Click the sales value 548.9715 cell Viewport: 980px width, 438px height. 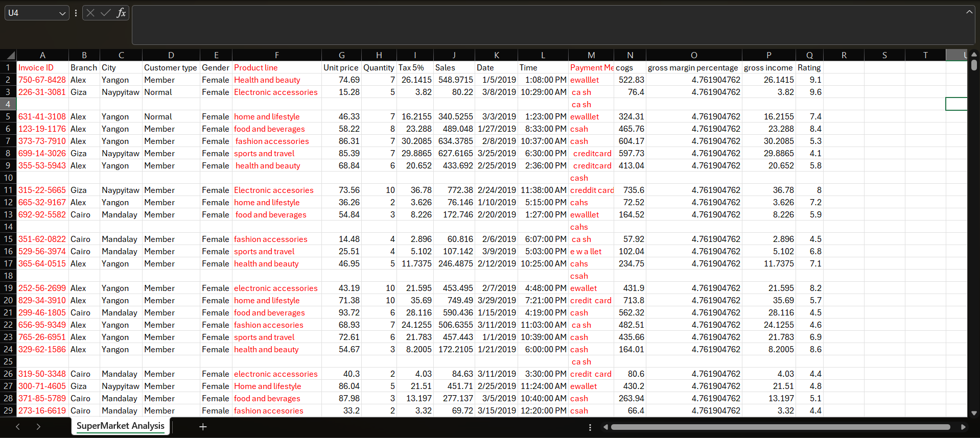click(454, 80)
